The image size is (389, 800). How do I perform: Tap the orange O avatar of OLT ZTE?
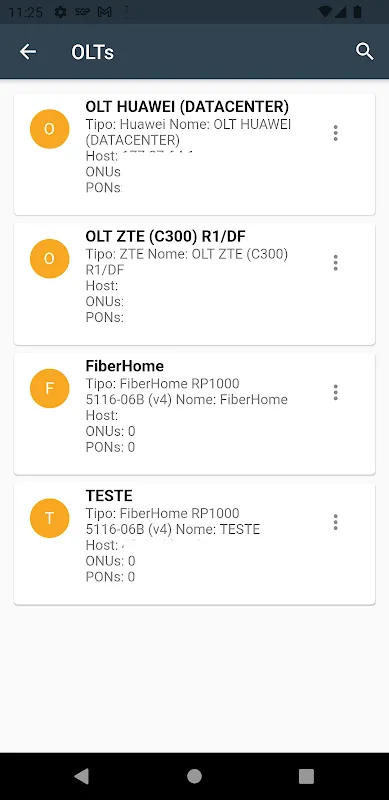tap(50, 259)
